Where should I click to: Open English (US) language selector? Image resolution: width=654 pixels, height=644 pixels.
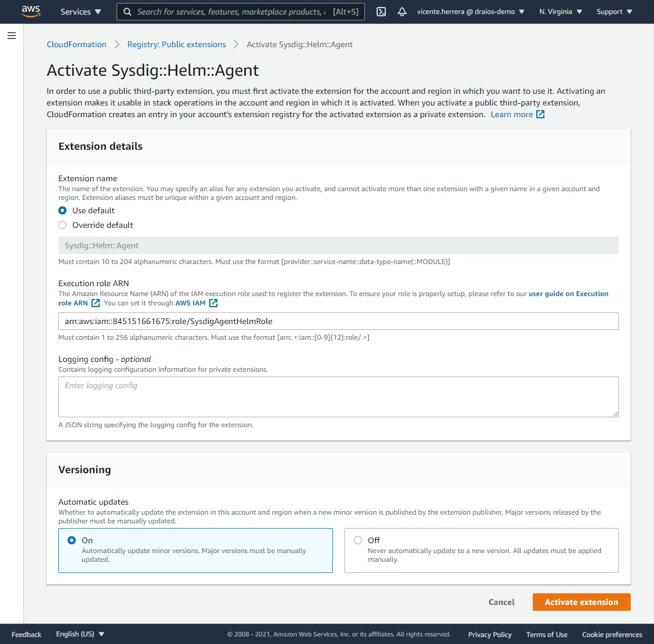coord(80,634)
